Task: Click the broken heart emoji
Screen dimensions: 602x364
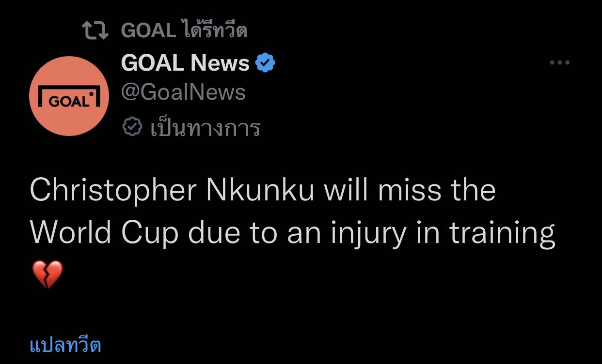Action: [x=48, y=274]
